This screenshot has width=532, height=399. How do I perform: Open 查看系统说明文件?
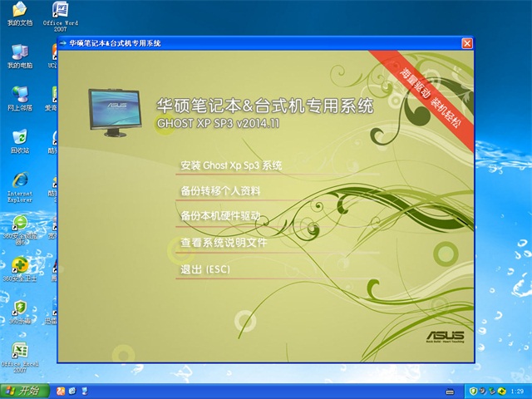click(x=224, y=242)
